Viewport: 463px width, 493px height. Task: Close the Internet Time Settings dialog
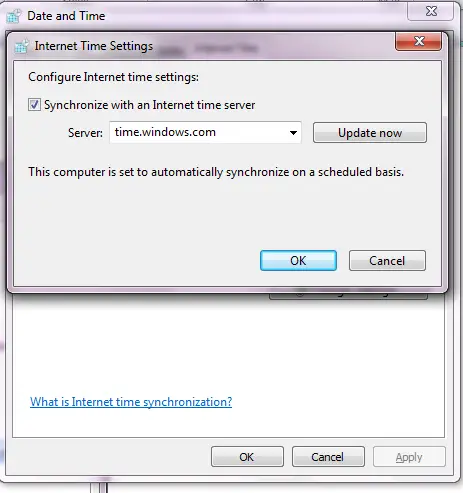click(x=419, y=41)
